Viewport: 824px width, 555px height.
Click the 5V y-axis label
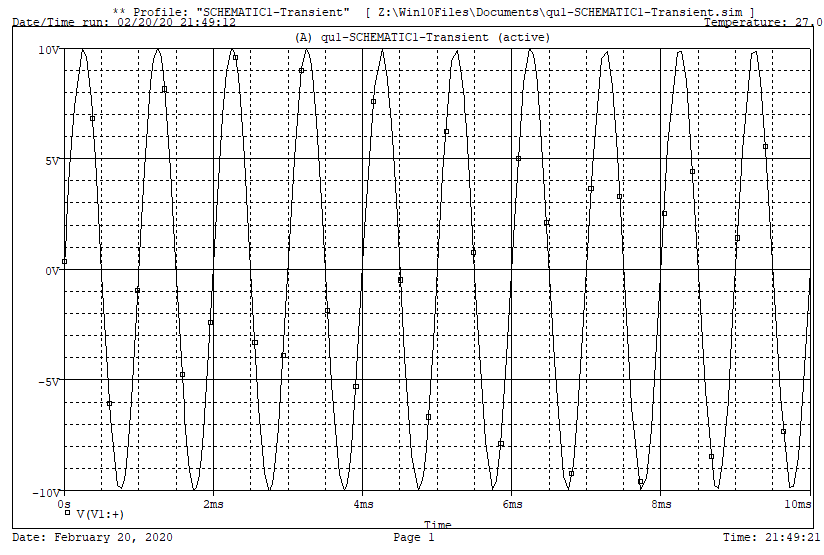click(x=52, y=160)
